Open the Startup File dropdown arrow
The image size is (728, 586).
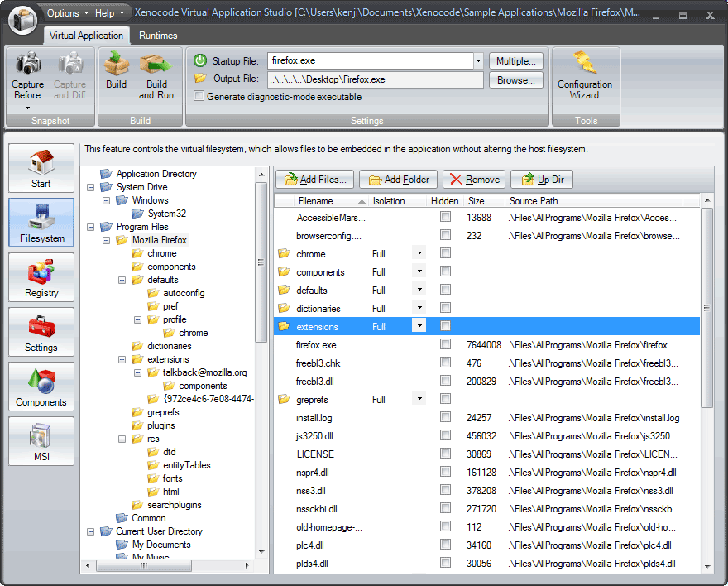click(478, 60)
